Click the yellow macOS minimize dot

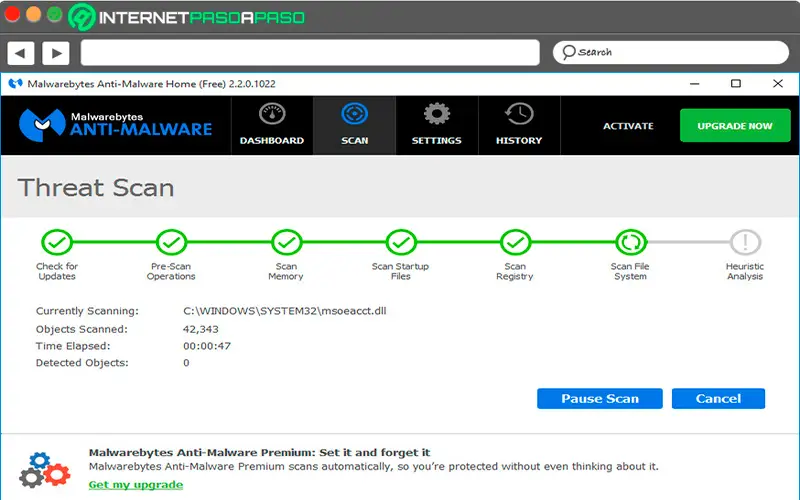[34, 14]
